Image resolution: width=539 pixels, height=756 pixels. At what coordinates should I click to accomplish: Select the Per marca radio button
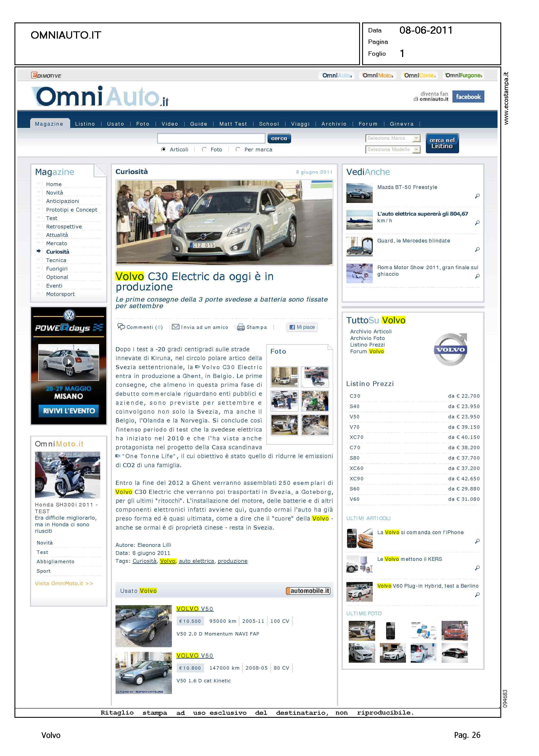point(238,149)
